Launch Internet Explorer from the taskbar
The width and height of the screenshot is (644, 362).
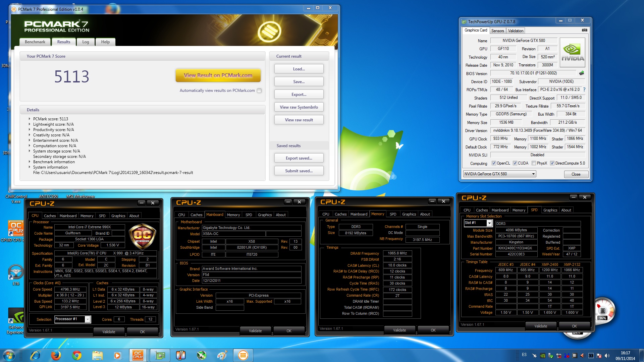(35, 355)
